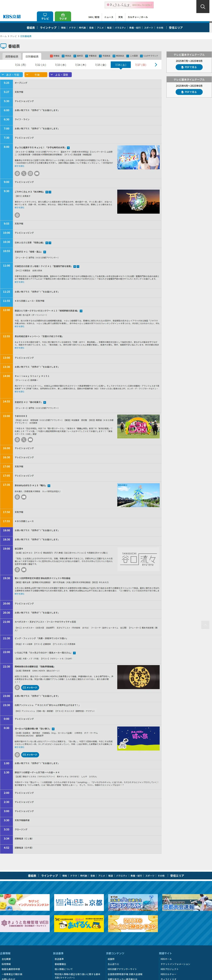Expand 続きを読む for ヨーロッパ企画の暗い旅
The width and height of the screenshot is (212, 980).
click(19, 747)
